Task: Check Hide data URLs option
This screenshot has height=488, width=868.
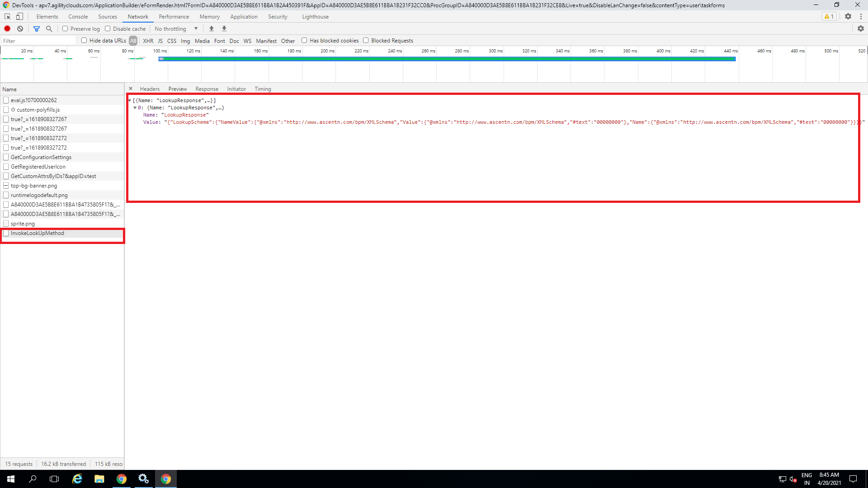Action: [x=84, y=40]
